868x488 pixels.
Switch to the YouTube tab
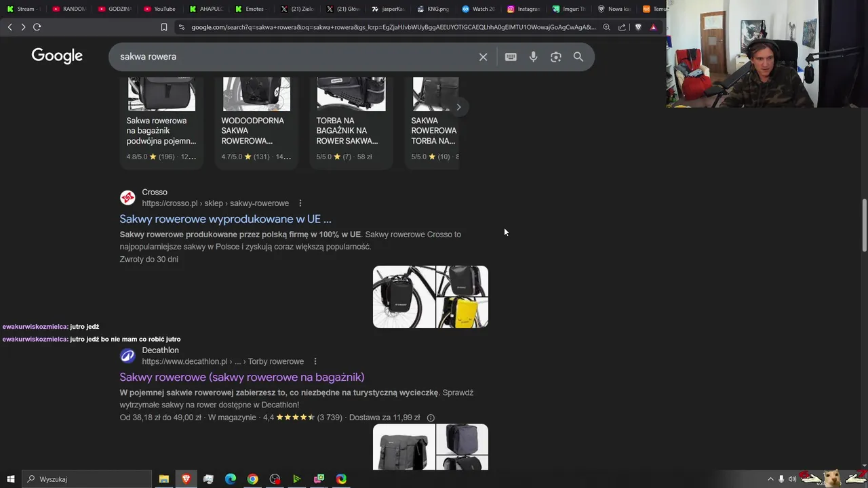point(159,9)
